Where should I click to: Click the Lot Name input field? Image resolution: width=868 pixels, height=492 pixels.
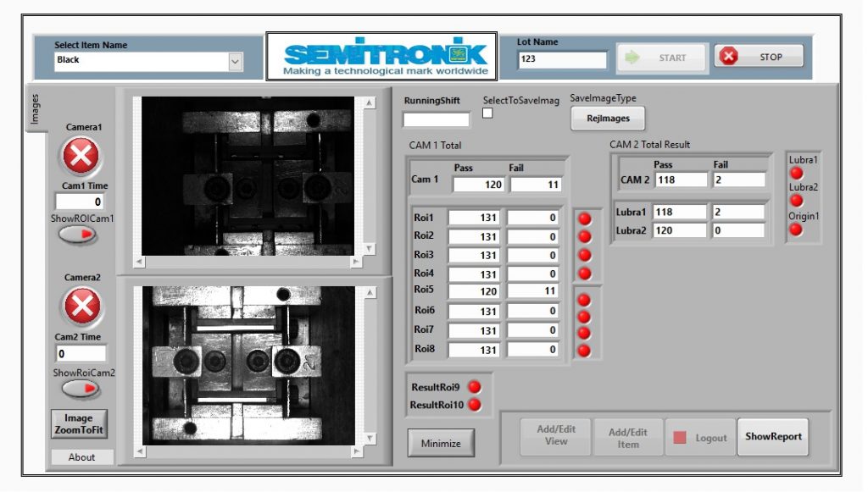tap(562, 60)
